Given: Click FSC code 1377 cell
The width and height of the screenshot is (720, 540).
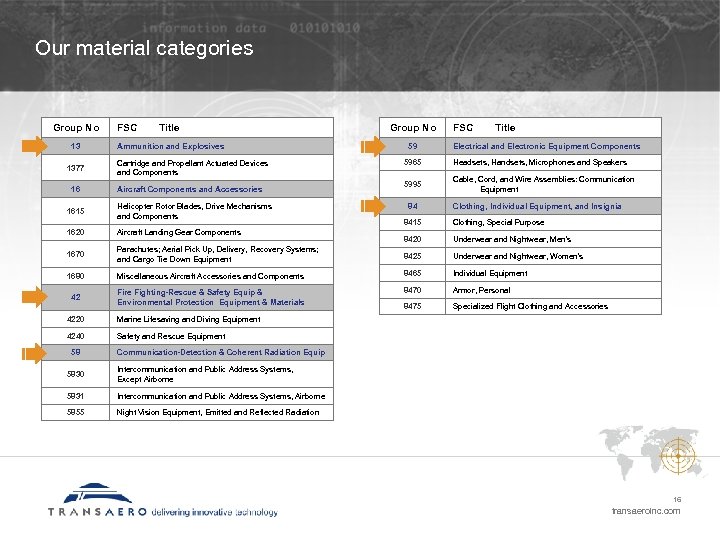Looking at the screenshot, I should click(x=75, y=168).
